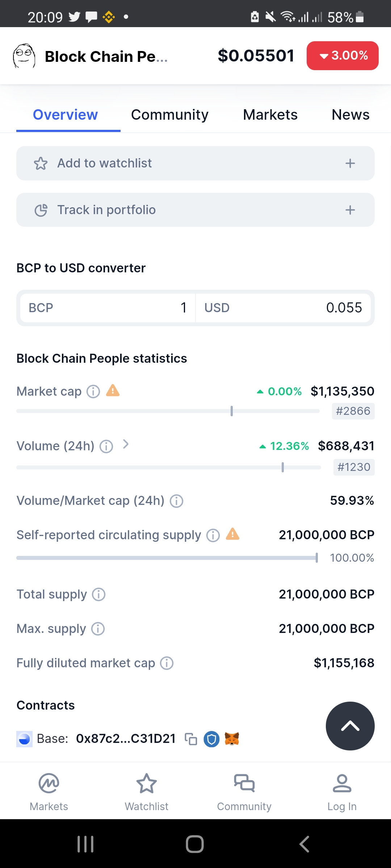Screen dimensions: 391x868
Task: Open Watchlist in bottom navigation
Action: coord(147,791)
